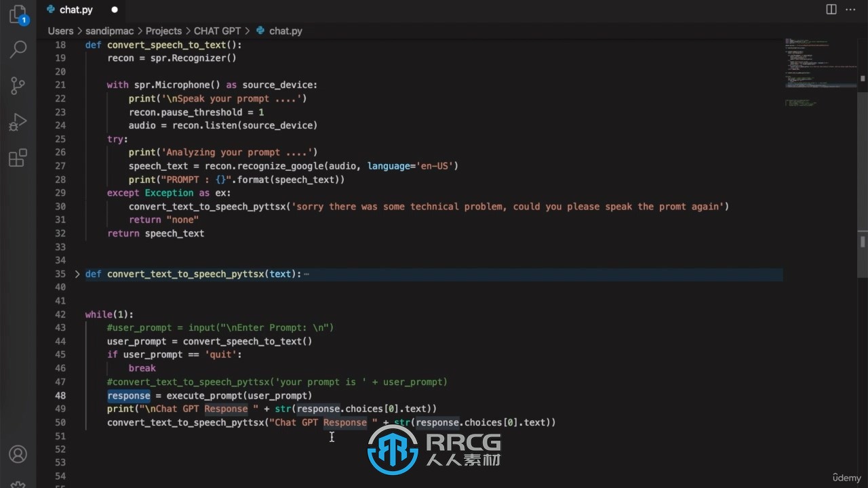Click the CHAT GPT breadcrumb folder

click(218, 30)
